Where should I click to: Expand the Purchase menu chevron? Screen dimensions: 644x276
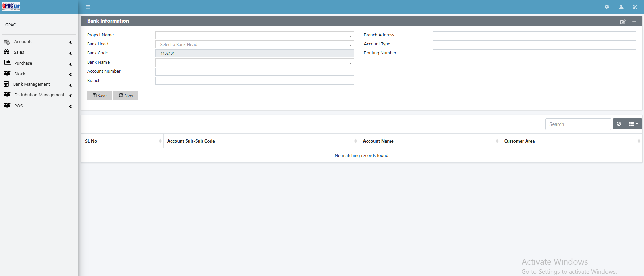tap(70, 64)
